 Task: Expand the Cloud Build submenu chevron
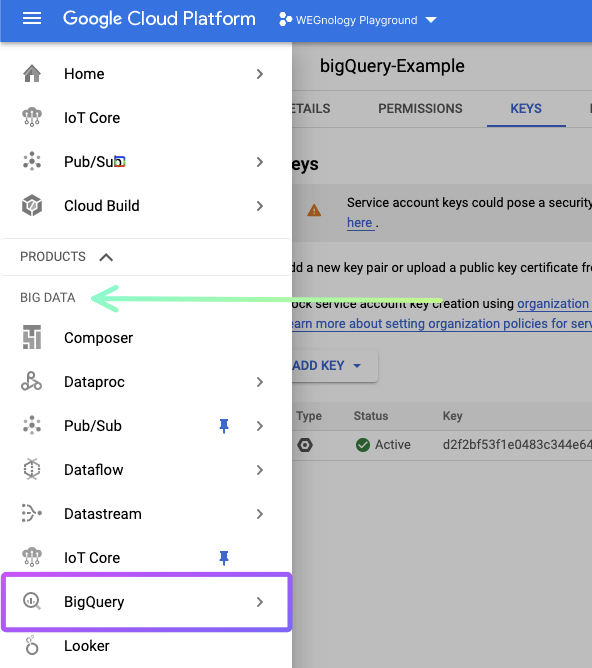click(x=260, y=206)
